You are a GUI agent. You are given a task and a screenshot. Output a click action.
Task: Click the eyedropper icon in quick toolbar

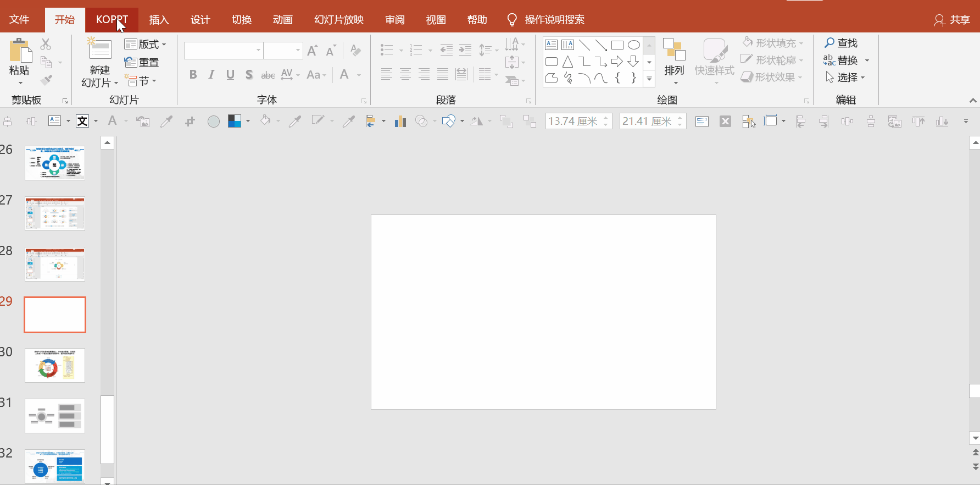coord(166,121)
